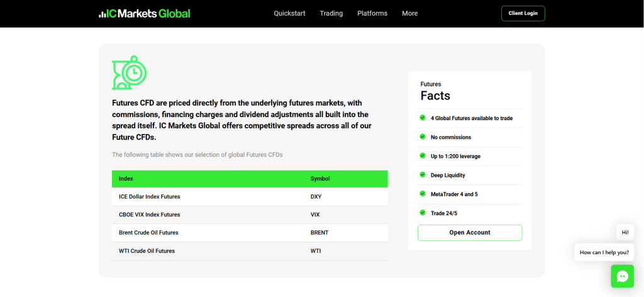Select the CBOE VIX Index Futures row
Image resolution: width=644 pixels, height=297 pixels.
pyautogui.click(x=250, y=215)
